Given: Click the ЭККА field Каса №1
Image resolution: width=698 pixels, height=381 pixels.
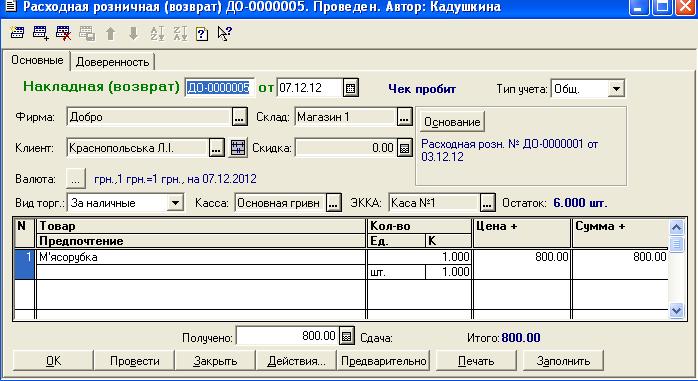Looking at the screenshot, I should pyautogui.click(x=434, y=203).
